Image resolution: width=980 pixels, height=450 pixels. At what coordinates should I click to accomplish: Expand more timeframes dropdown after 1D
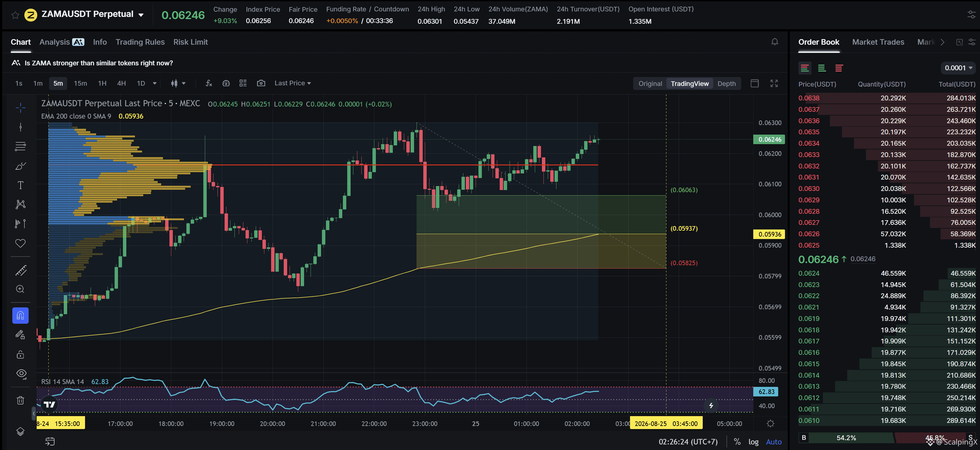click(154, 83)
